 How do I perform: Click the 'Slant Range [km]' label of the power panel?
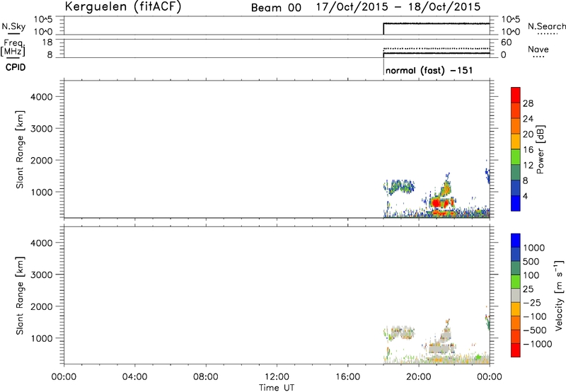[x=20, y=149]
